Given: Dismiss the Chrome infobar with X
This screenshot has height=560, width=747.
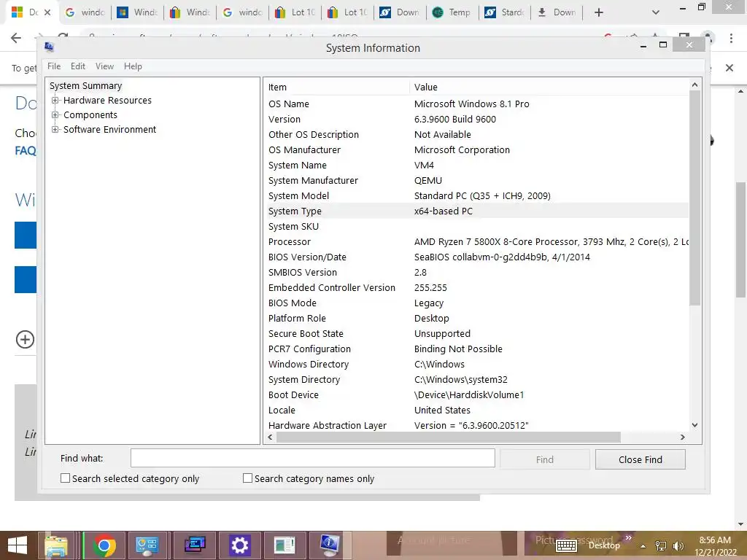Looking at the screenshot, I should click(729, 68).
